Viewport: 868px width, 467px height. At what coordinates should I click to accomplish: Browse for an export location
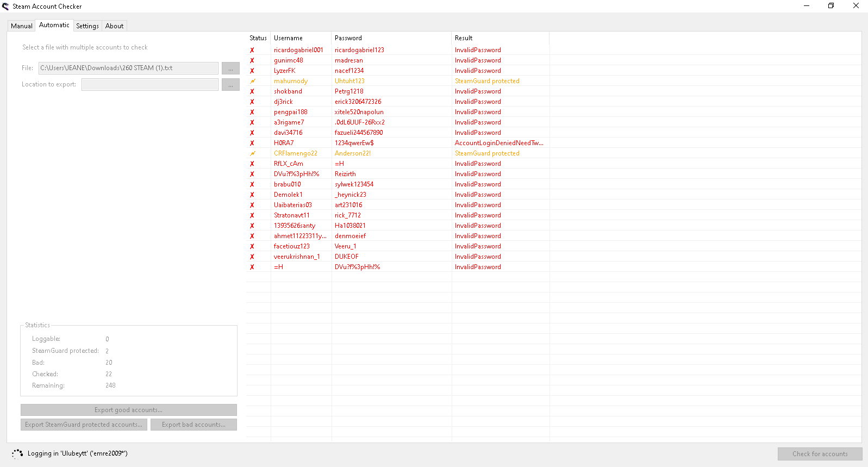pyautogui.click(x=230, y=85)
